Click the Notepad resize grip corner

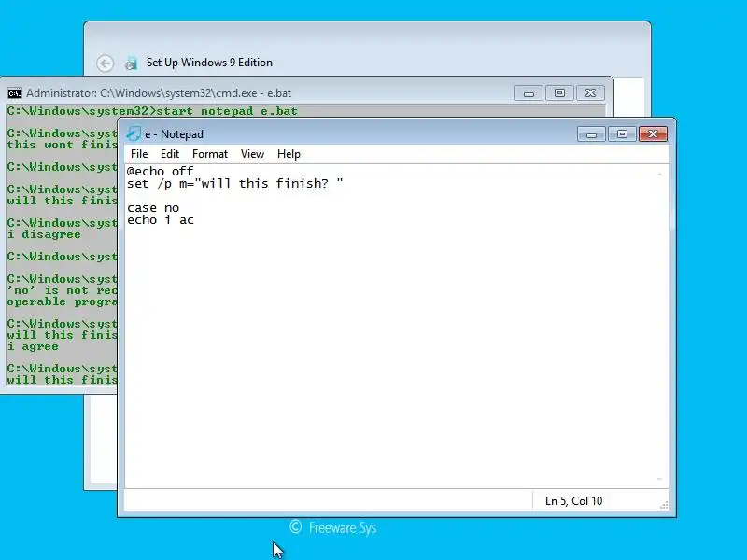point(664,505)
